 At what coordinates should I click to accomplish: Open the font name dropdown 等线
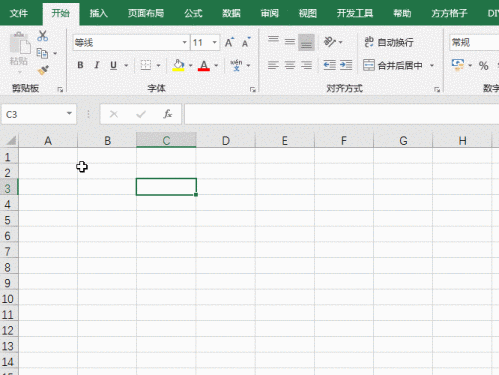[x=184, y=42]
